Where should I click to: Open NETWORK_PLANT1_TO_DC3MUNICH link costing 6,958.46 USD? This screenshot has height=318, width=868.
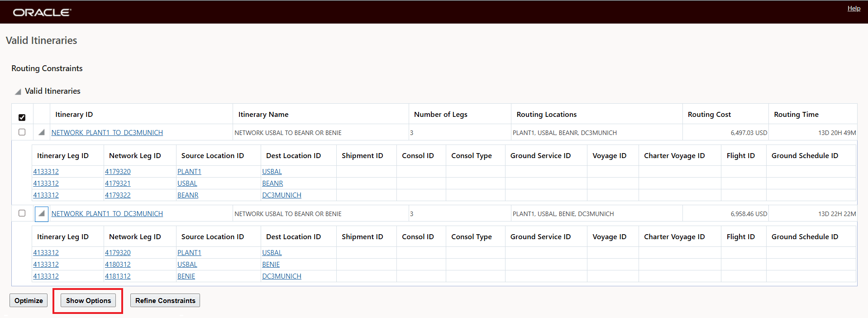pyautogui.click(x=107, y=214)
